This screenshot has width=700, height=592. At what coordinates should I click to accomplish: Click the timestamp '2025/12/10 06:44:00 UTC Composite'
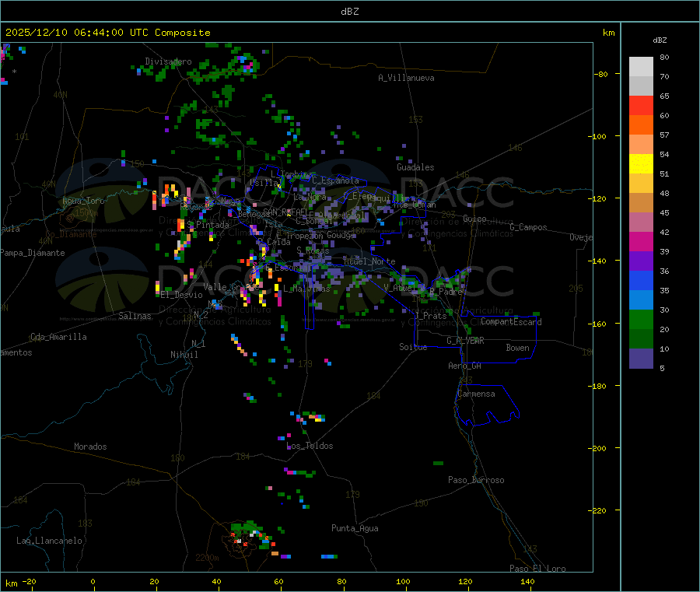107,33
